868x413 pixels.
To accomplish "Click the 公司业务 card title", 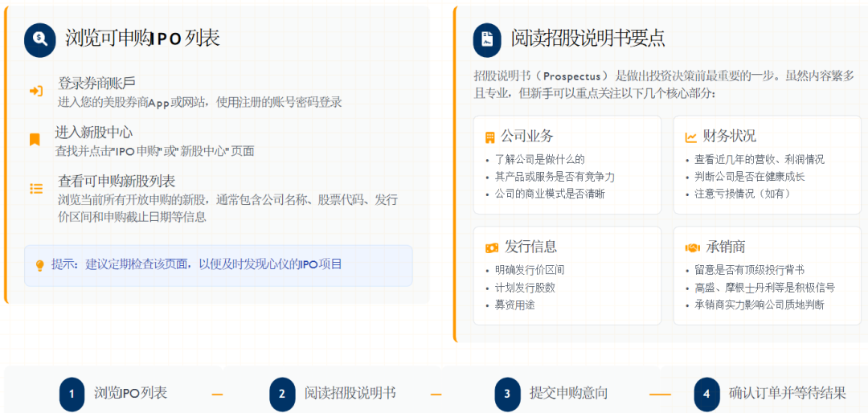I will point(527,136).
